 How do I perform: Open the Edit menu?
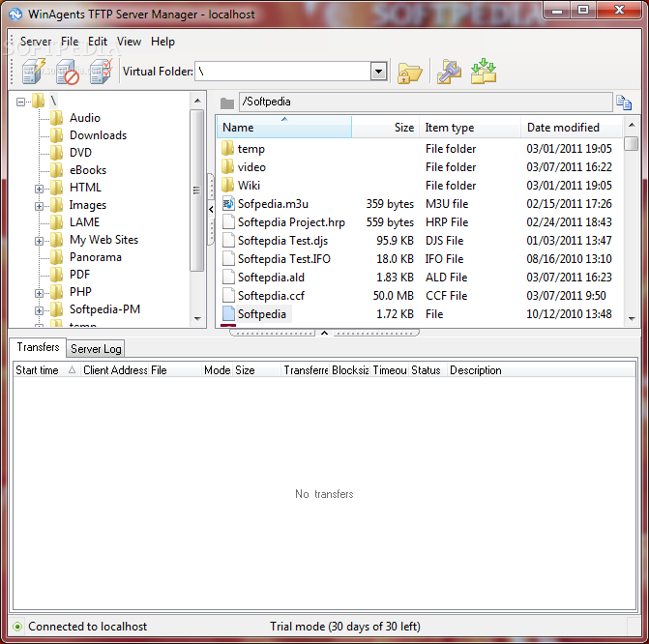[x=98, y=42]
